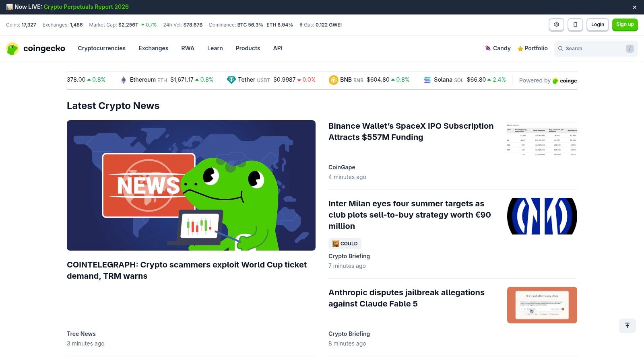Screen dimensions: 644x362
Task: Click the Inter Milan logo thumbnail
Action: [542, 216]
